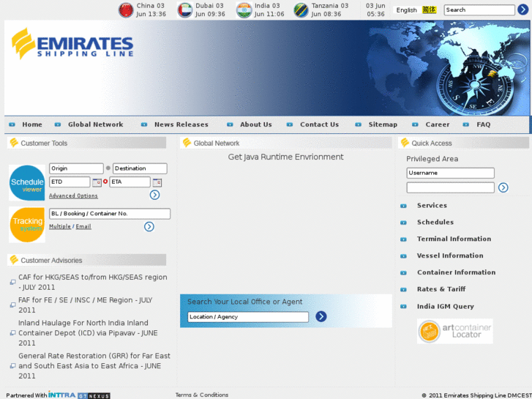The height and width of the screenshot is (399, 532).
Task: Open the Services quick access link
Action: 432,206
